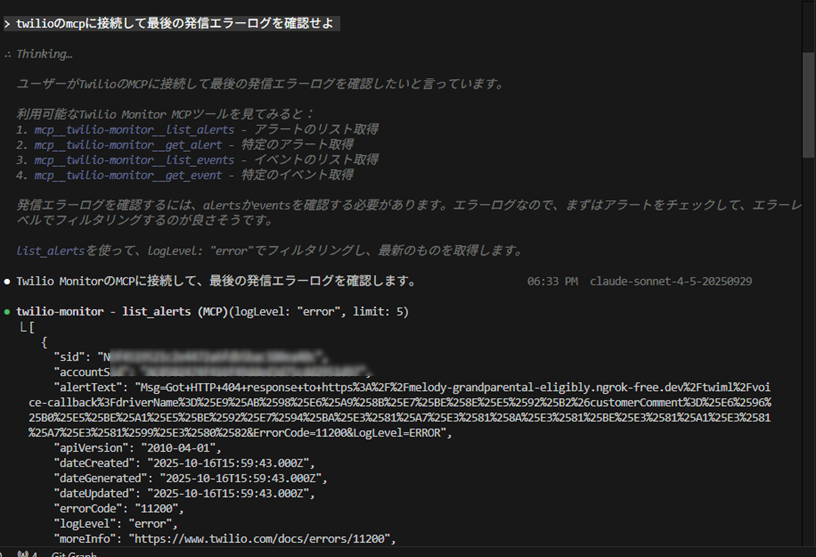Click the prompt chevron before the twilio command
816x557 pixels.
(x=7, y=23)
